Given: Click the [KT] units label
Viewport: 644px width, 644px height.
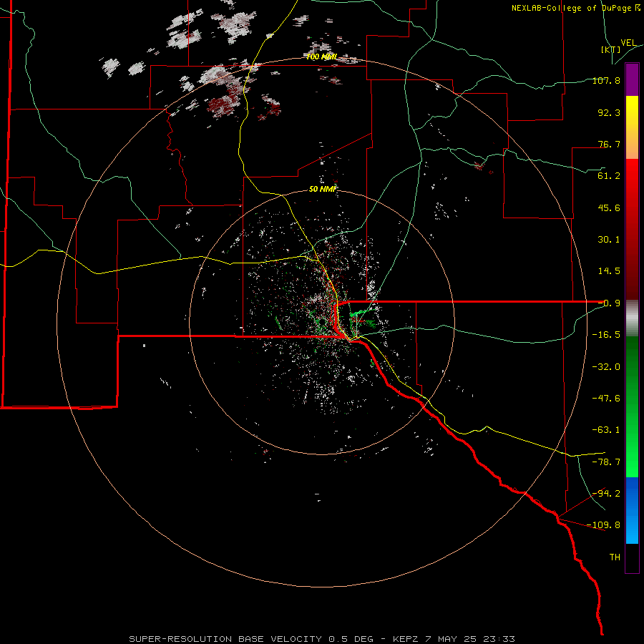Looking at the screenshot, I should point(610,49).
